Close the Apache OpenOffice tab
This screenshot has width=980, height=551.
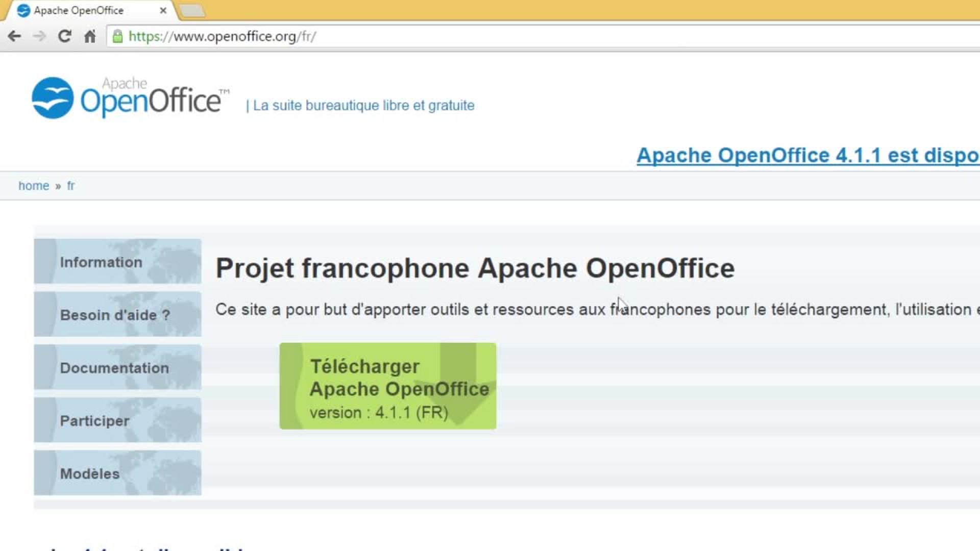point(163,10)
